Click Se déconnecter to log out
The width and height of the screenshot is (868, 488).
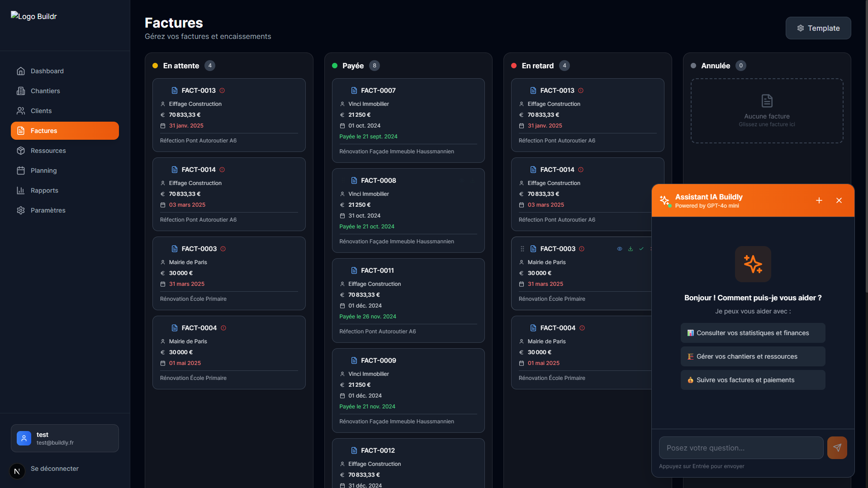pos(54,469)
